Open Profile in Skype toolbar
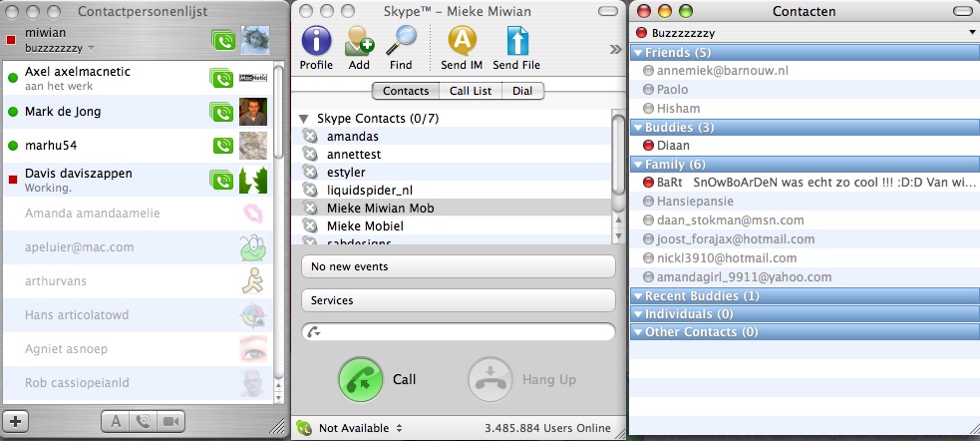The height and width of the screenshot is (441, 980). (x=316, y=48)
